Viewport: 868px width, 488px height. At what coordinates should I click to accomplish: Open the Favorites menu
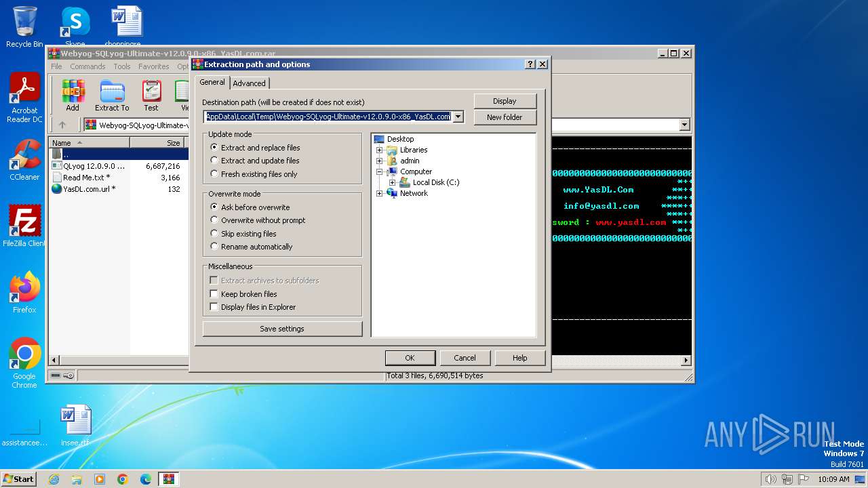coord(154,66)
